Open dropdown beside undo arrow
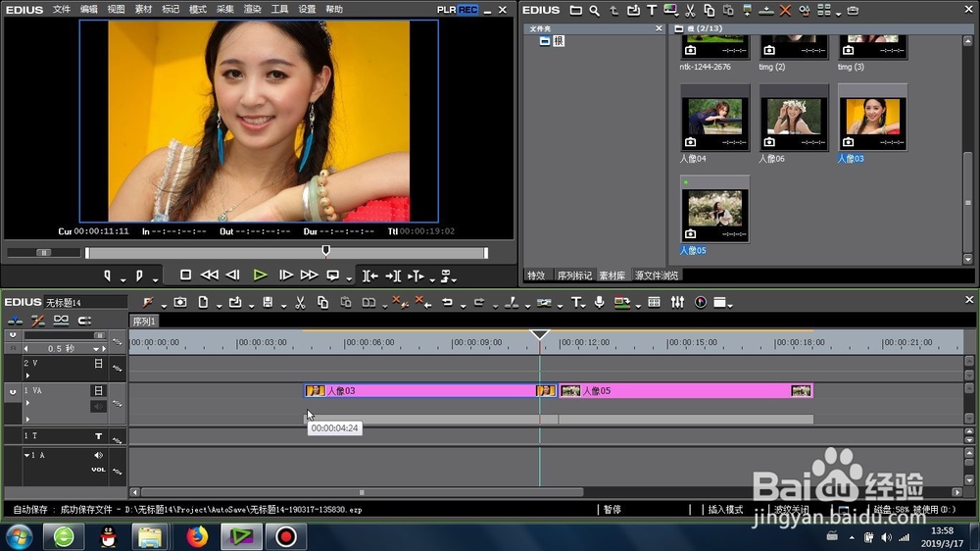The height and width of the screenshot is (551, 980). (x=464, y=306)
